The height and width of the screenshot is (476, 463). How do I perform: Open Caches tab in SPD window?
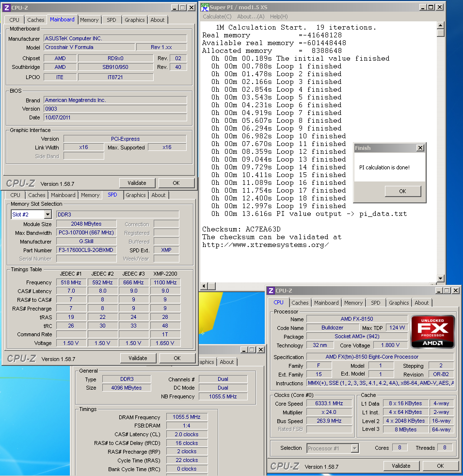pyautogui.click(x=37, y=195)
